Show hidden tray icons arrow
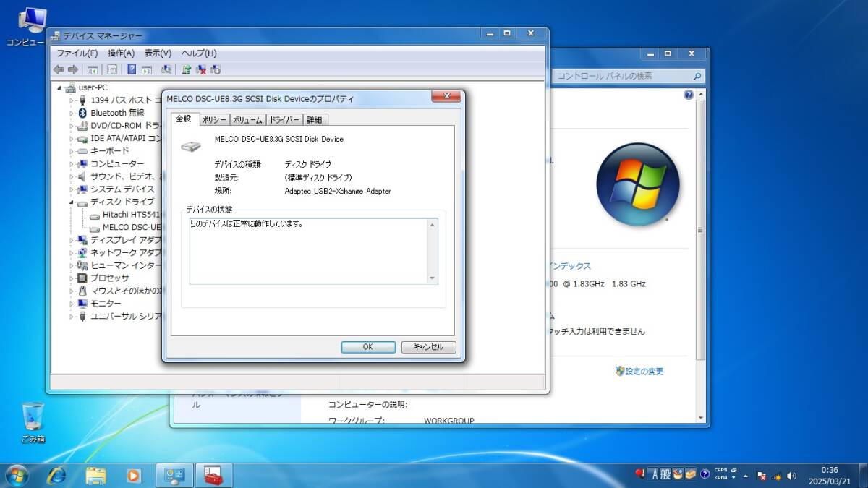This screenshot has width=868, height=488. point(746,476)
